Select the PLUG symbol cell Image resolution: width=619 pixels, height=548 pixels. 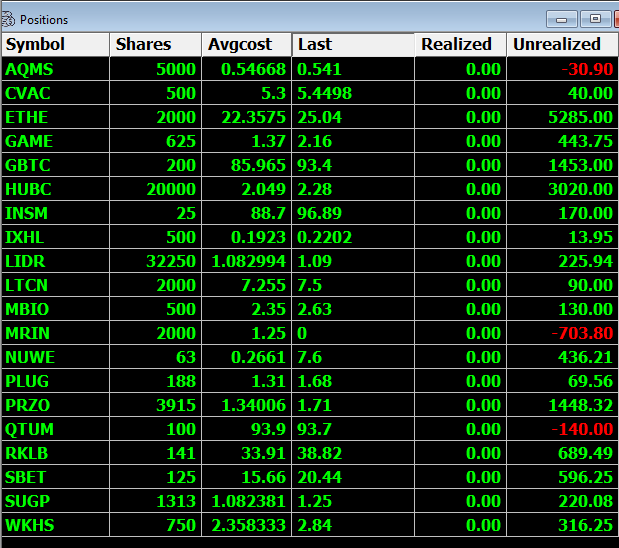tap(56, 381)
